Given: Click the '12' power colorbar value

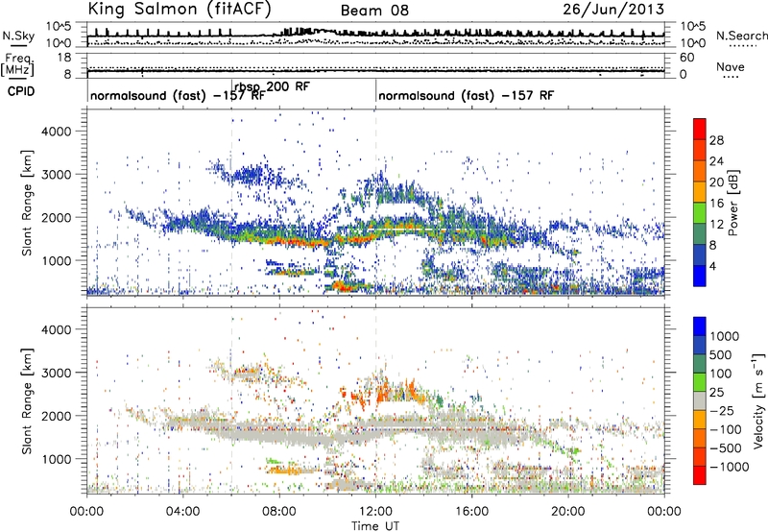Looking at the screenshot, I should coord(716,225).
